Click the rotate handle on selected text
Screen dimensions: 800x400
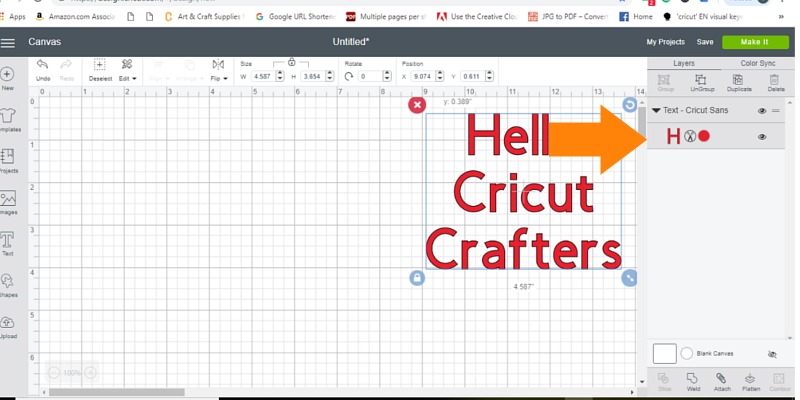[630, 105]
